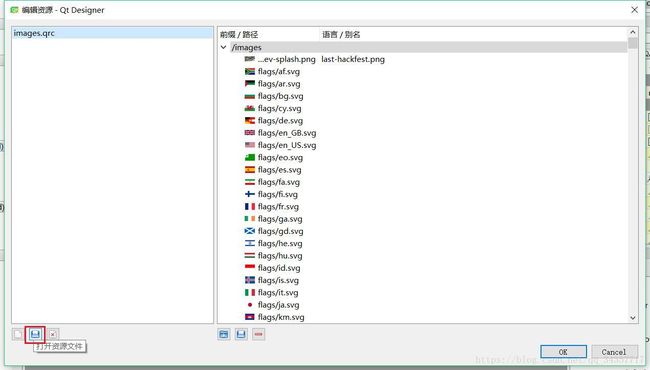Select flags/he.svg
The width and height of the screenshot is (650, 370).
point(280,244)
